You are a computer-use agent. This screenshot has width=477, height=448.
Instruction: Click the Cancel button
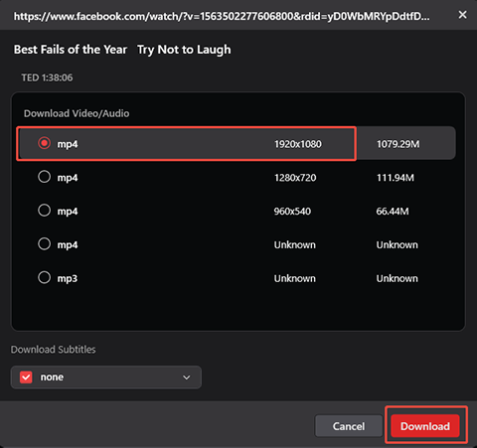(x=349, y=426)
